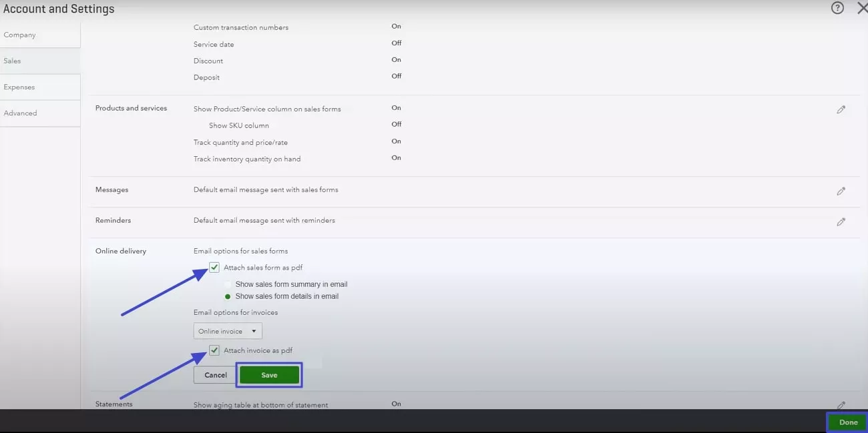Screen dimensions: 868x433
Task: Open the Expenses settings tab
Action: coord(19,87)
